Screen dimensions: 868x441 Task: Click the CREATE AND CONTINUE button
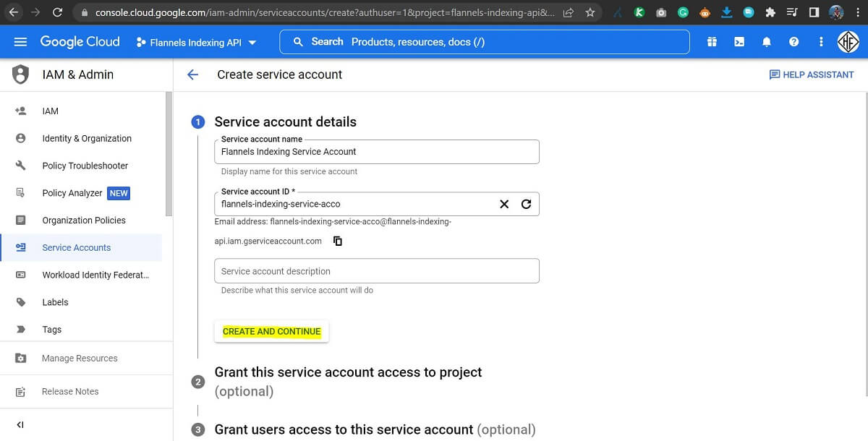click(272, 332)
